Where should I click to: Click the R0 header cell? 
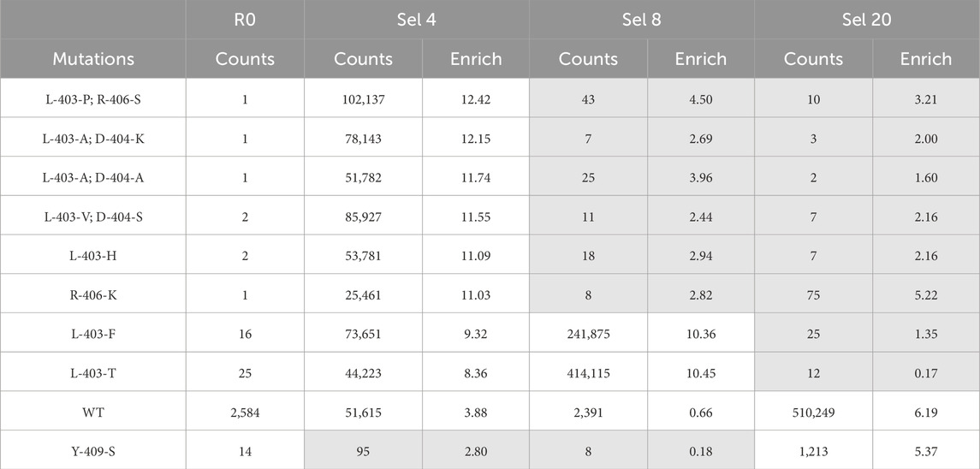coord(245,20)
